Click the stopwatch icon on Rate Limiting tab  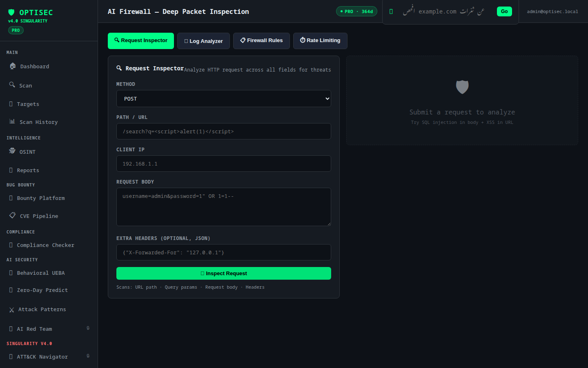(x=303, y=40)
